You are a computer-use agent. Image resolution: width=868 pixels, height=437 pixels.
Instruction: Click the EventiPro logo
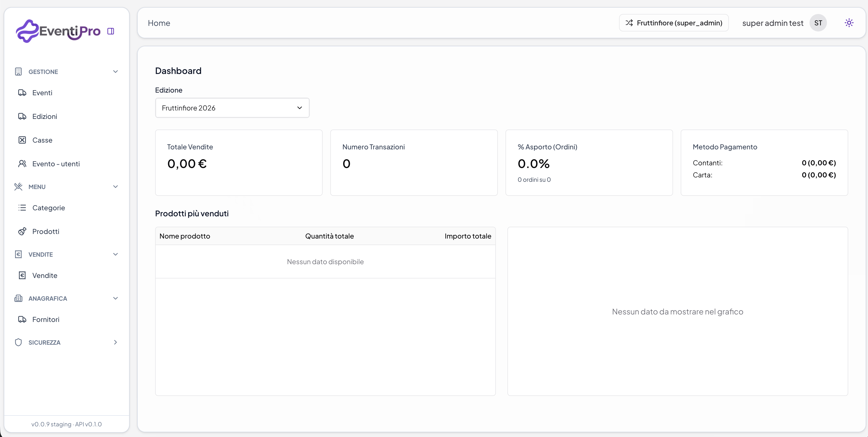[x=58, y=31]
